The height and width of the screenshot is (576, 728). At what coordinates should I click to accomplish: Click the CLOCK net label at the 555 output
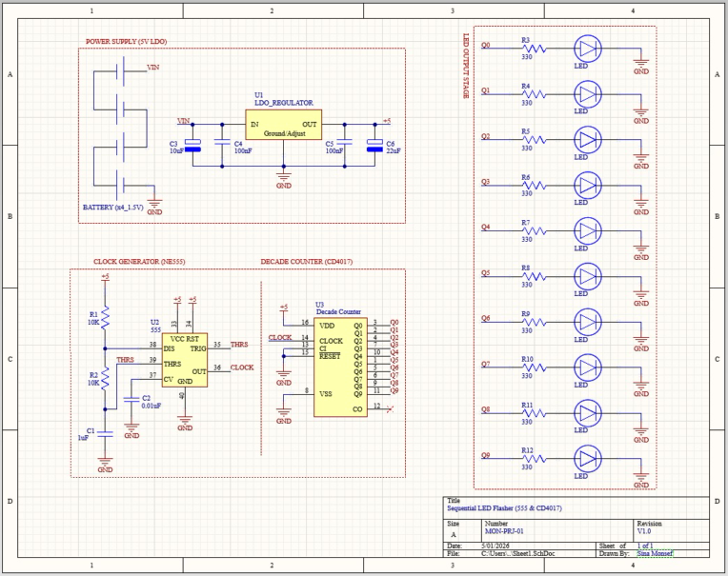tap(242, 367)
